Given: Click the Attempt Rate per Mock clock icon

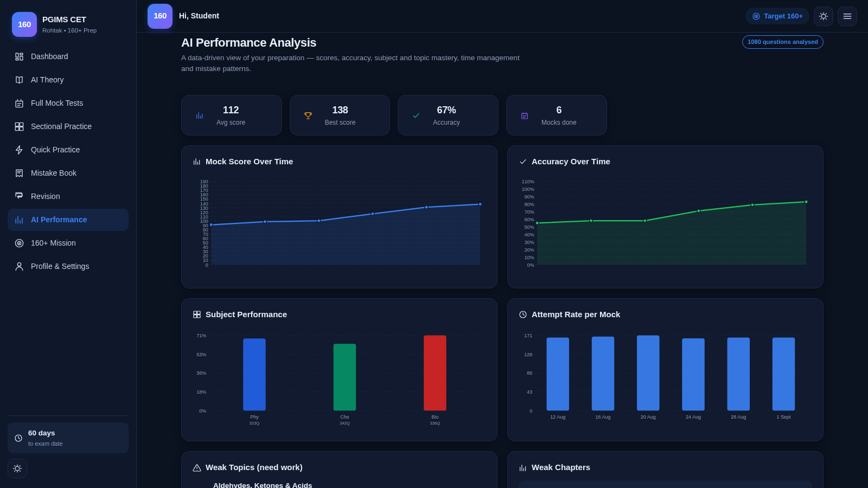Looking at the screenshot, I should pyautogui.click(x=523, y=314).
